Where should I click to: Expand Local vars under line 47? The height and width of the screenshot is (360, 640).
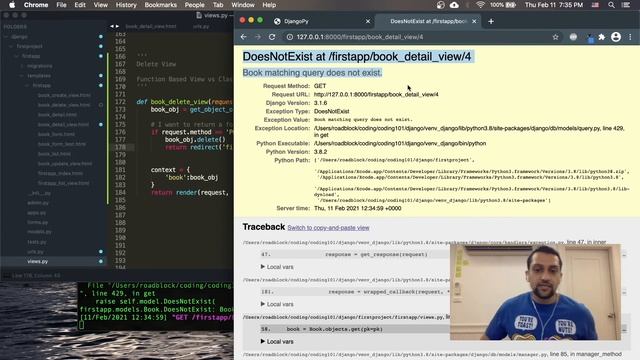coord(277,267)
